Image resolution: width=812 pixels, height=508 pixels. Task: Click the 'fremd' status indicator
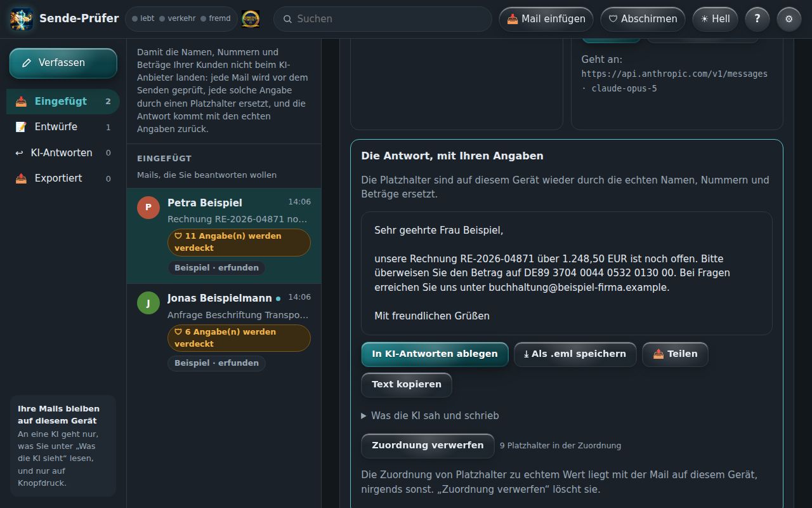(216, 19)
